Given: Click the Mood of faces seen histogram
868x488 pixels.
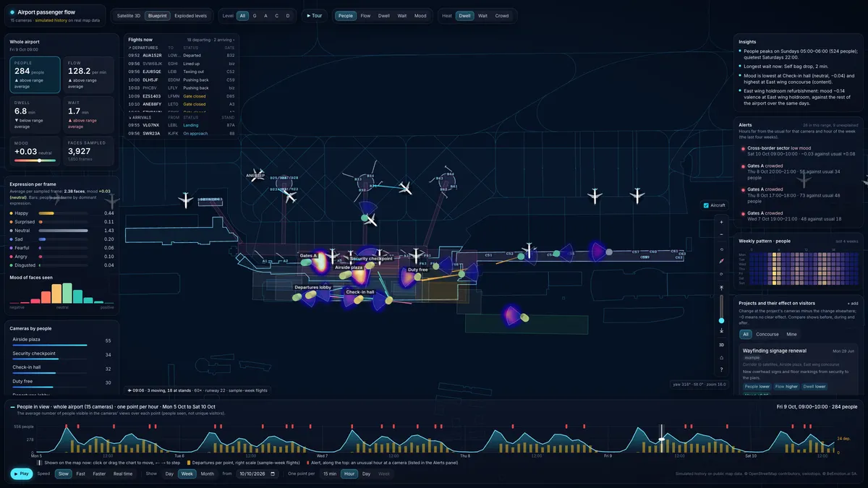Looking at the screenshot, I should [x=61, y=293].
